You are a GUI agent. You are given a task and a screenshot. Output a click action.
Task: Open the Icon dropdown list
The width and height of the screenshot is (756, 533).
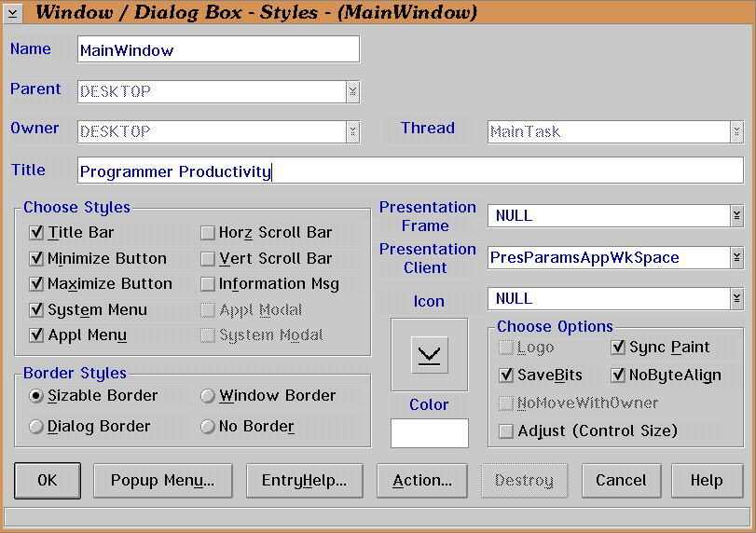(736, 299)
